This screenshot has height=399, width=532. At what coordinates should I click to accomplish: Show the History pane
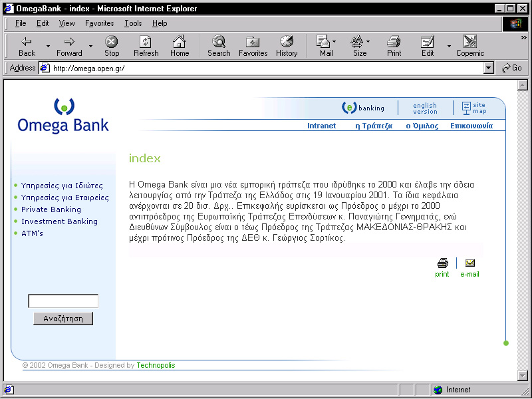tap(287, 46)
